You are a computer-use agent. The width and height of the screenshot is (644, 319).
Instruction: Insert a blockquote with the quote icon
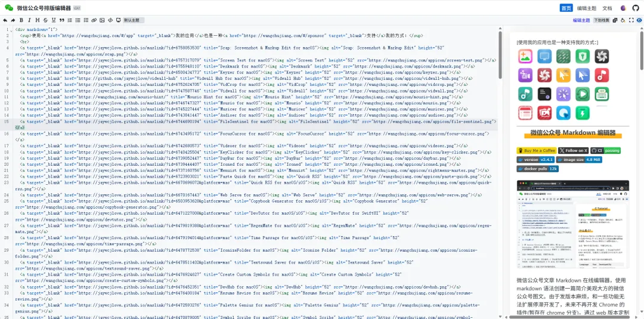(x=61, y=20)
